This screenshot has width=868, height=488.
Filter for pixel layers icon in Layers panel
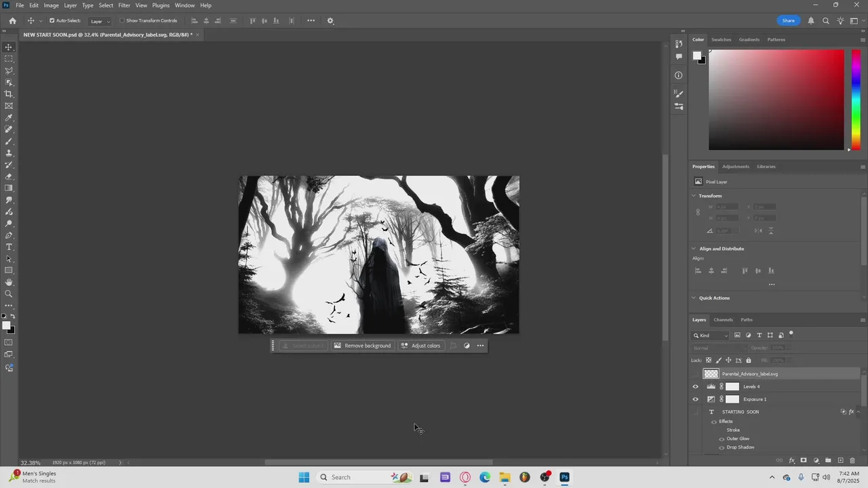(x=738, y=335)
